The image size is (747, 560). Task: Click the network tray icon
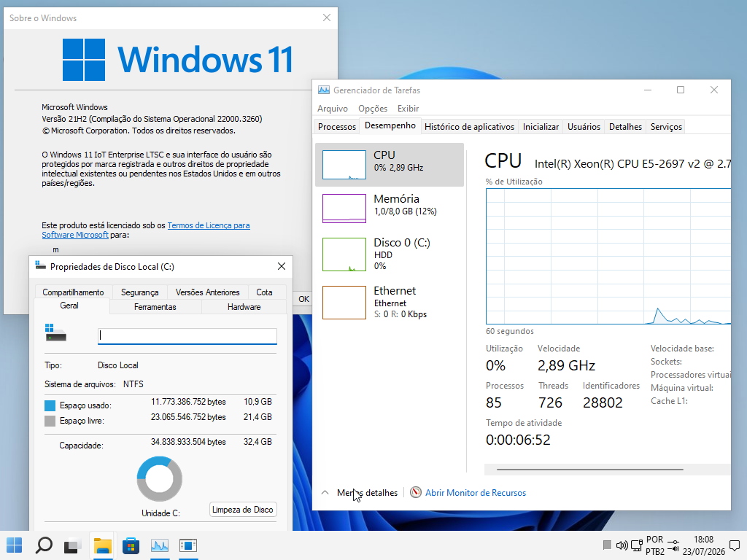click(636, 545)
